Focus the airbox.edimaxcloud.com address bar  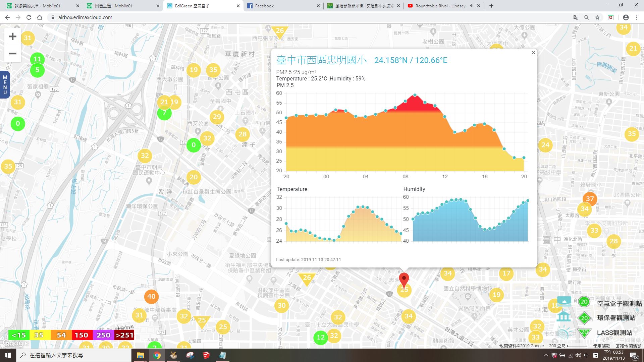click(309, 17)
